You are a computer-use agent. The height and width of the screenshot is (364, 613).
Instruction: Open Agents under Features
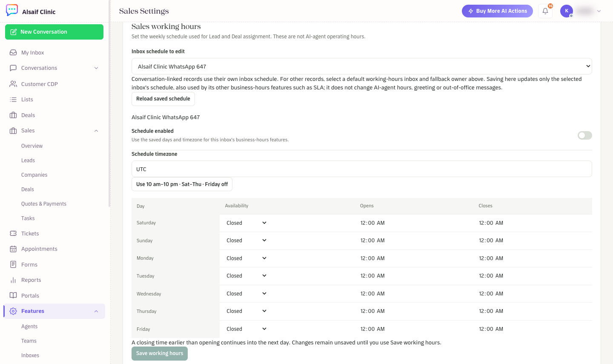[29, 327]
